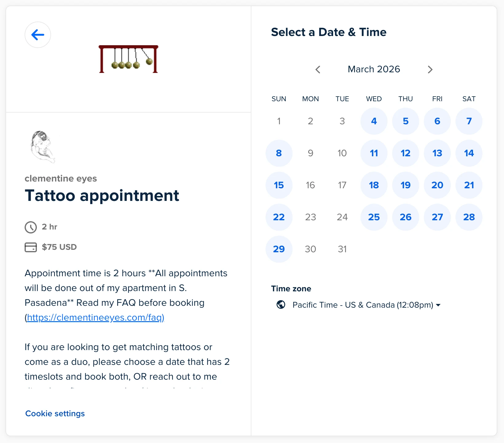Click the Tattoo appointment title

tap(102, 196)
